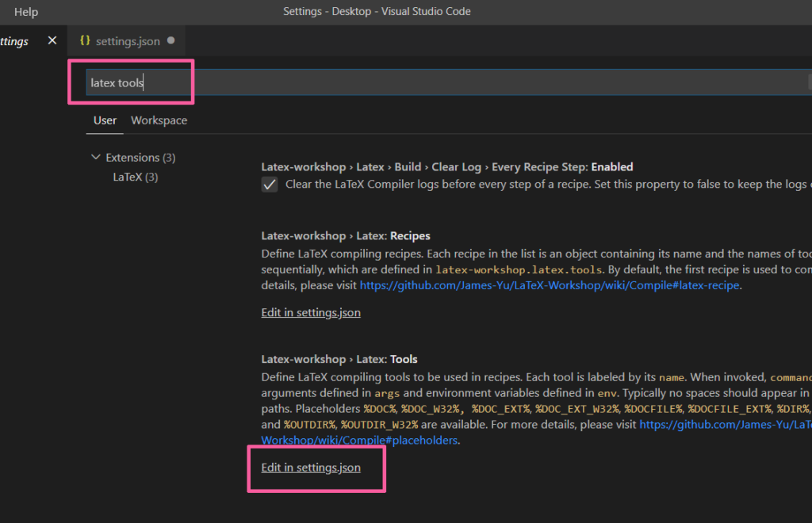Click the 'Every Recipe Step: Enabled' setting title
Image resolution: width=812 pixels, height=523 pixels.
447,167
